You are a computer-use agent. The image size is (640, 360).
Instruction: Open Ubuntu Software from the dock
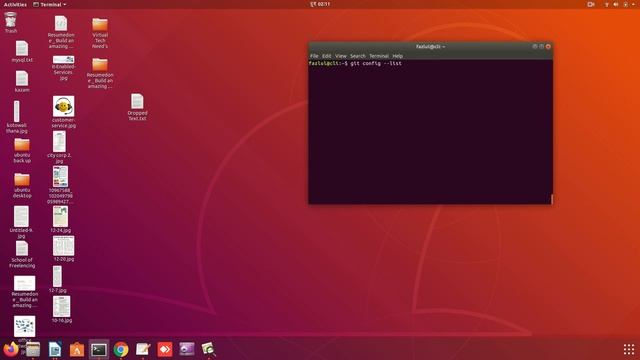(x=77, y=350)
